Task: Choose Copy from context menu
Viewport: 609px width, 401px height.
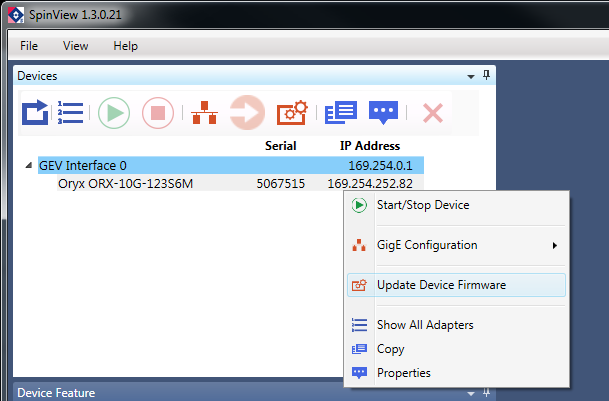Action: coord(456,349)
